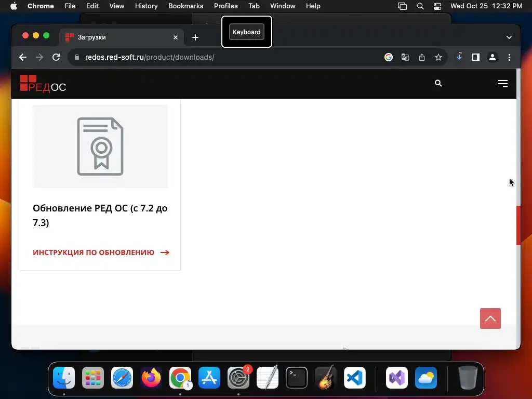Open Chrome three-dot menu
This screenshot has width=532, height=399.
(509, 57)
